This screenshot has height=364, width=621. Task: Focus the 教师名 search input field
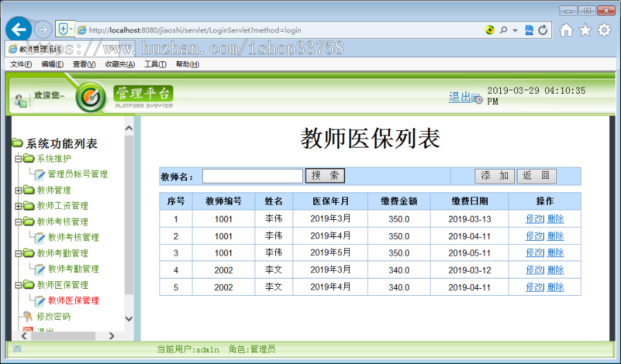click(x=253, y=176)
